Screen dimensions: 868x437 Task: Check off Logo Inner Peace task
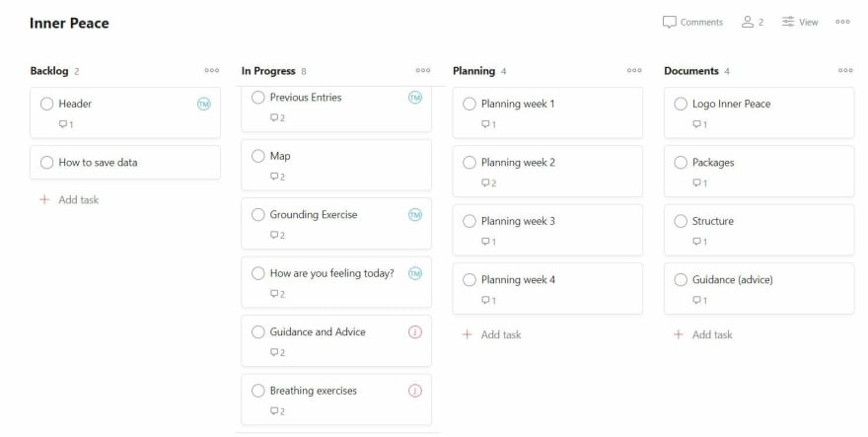point(681,104)
